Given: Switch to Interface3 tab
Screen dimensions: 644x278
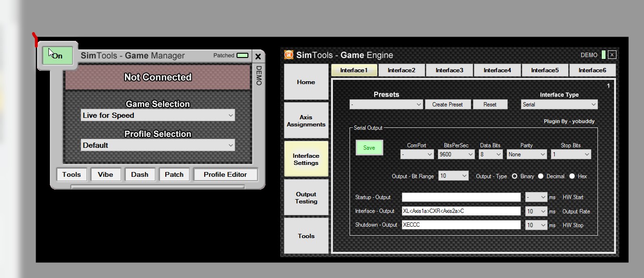Looking at the screenshot, I should (449, 70).
